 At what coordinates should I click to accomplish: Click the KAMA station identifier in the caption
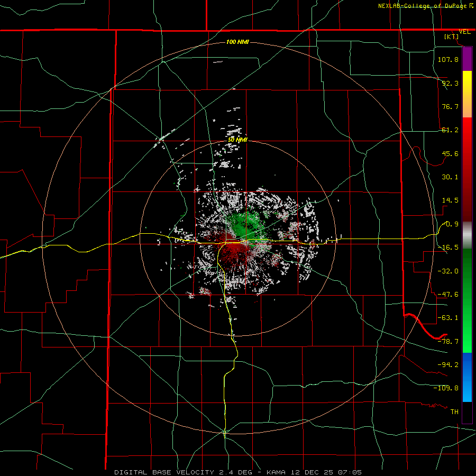[276, 472]
